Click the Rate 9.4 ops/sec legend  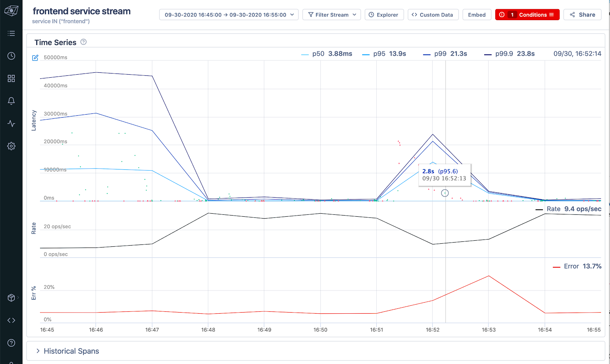tap(568, 209)
